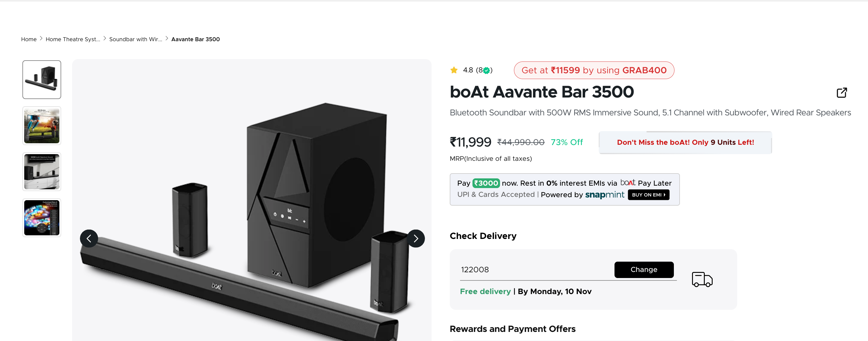Advance to the next product image
The height and width of the screenshot is (341, 868).
(416, 239)
